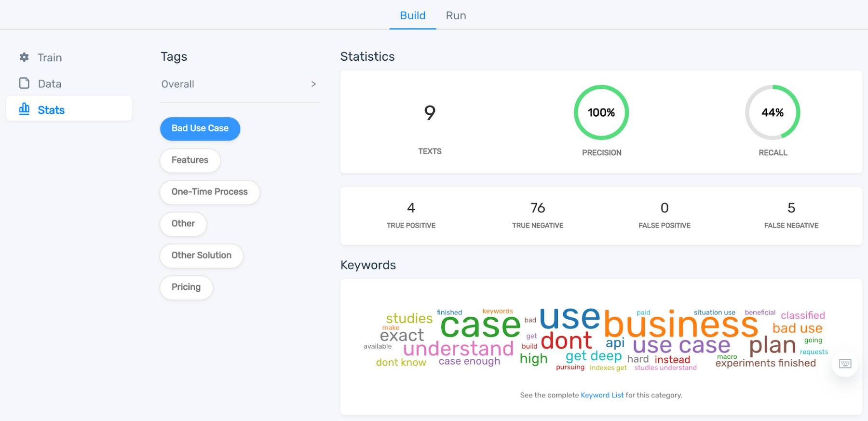Click the keyword 'api' in blue
The image size is (868, 421).
point(615,343)
